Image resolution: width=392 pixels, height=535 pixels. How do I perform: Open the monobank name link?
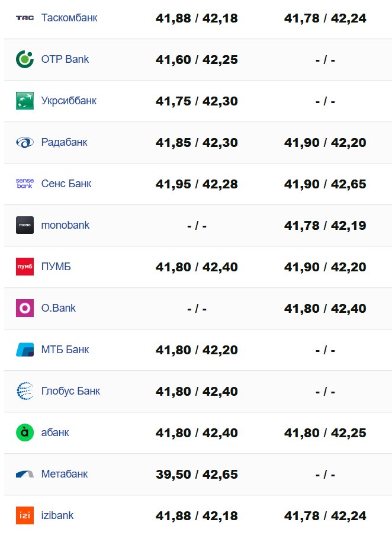(65, 225)
